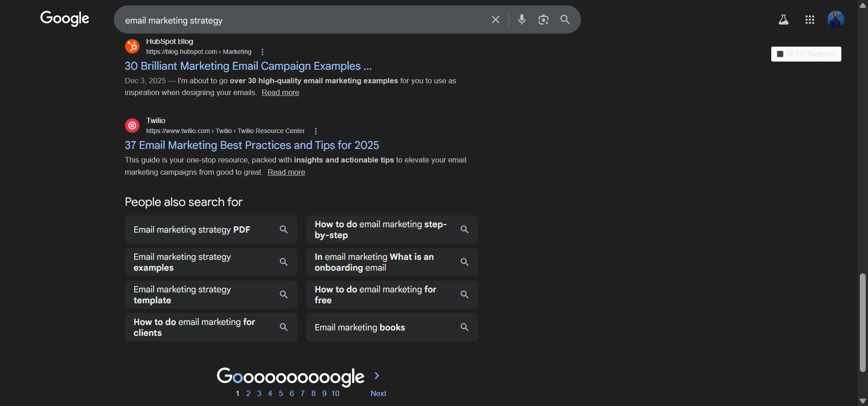Clear the search query with X icon
This screenshot has height=406, width=868.
coord(495,19)
